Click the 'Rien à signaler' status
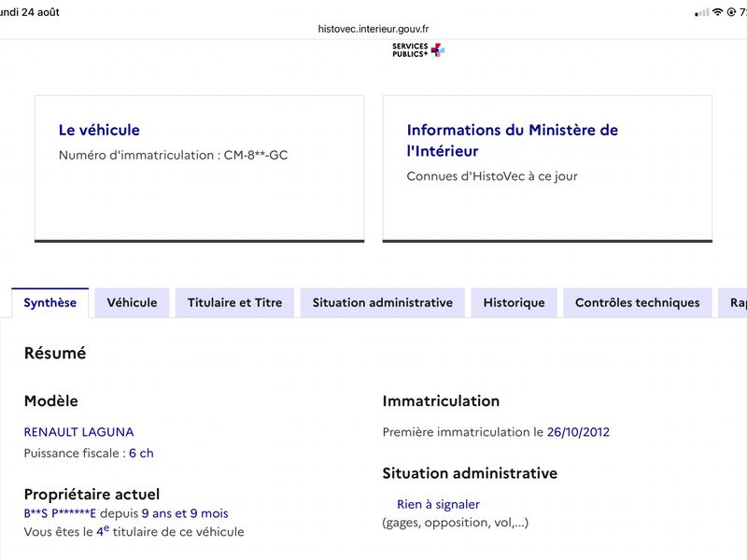The height and width of the screenshot is (560, 747). [438, 504]
